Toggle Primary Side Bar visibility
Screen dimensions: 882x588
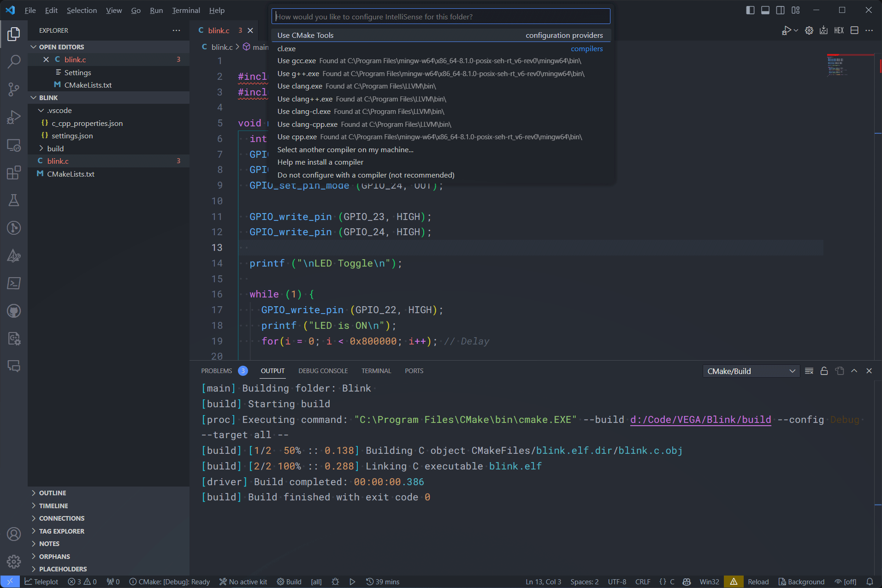750,10
